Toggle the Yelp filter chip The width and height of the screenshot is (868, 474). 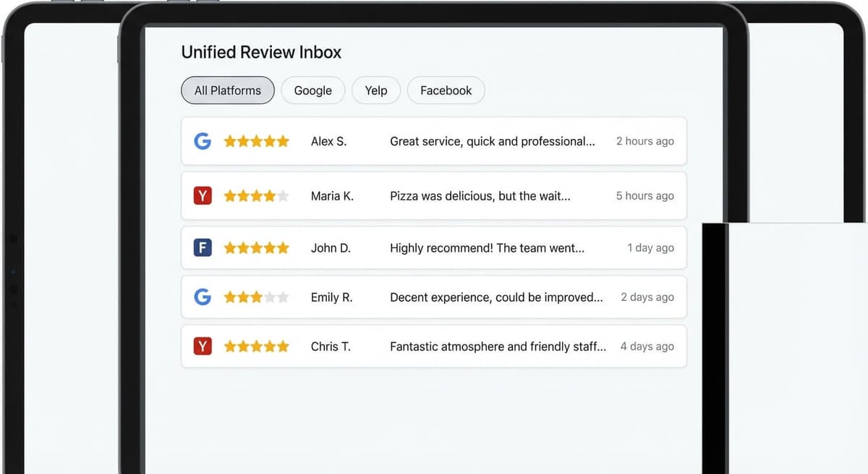(376, 90)
